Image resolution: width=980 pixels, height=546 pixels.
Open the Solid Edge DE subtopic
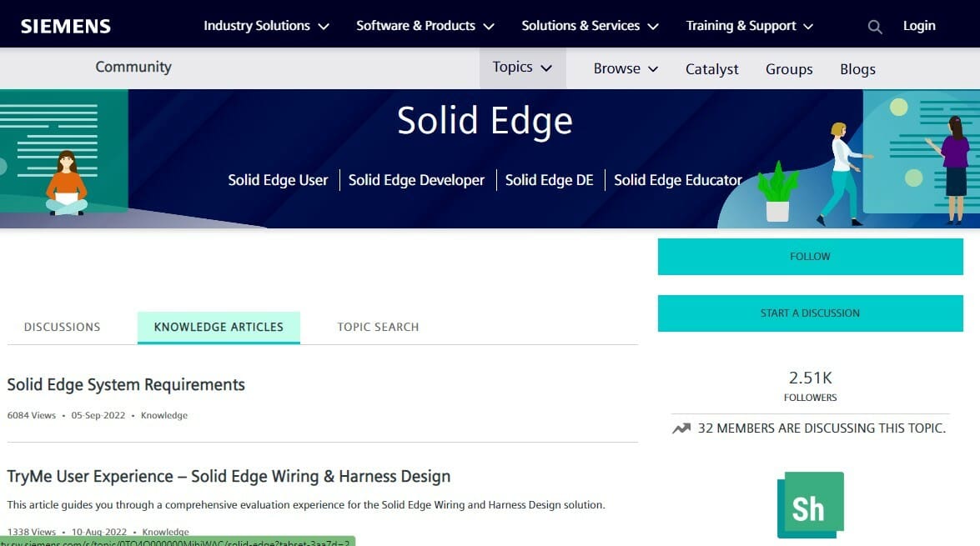[550, 180]
